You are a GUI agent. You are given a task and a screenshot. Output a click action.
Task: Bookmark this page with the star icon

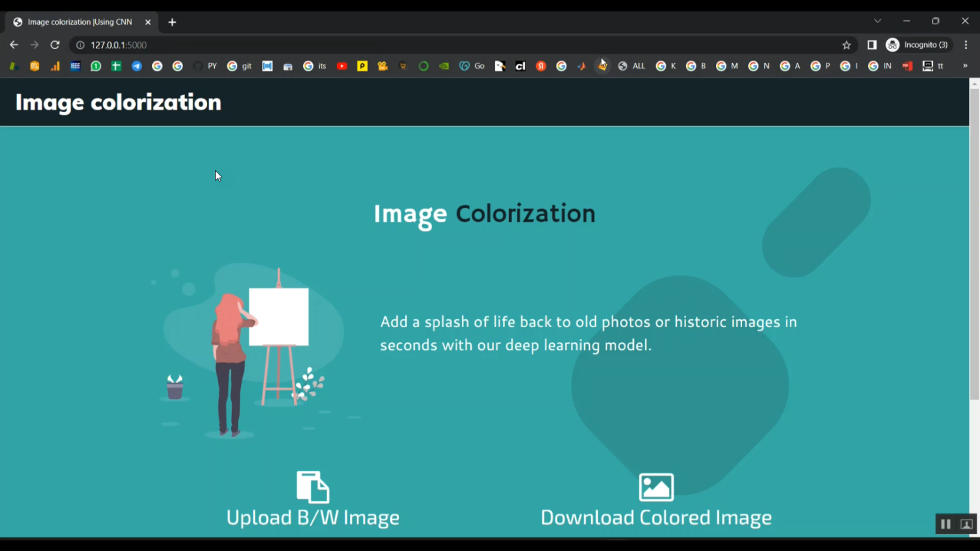coord(847,45)
